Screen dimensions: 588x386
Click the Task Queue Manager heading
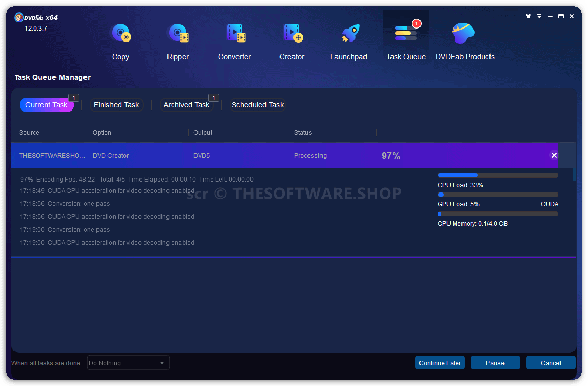[52, 77]
